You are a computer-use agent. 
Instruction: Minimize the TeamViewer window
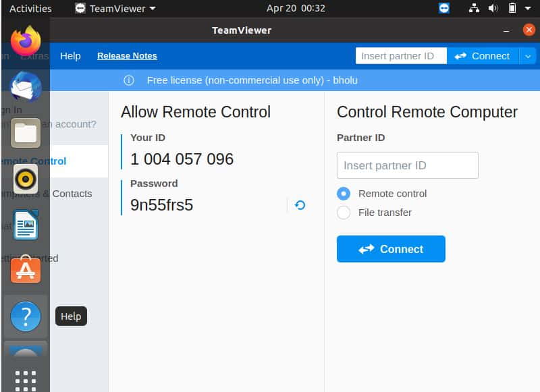506,30
